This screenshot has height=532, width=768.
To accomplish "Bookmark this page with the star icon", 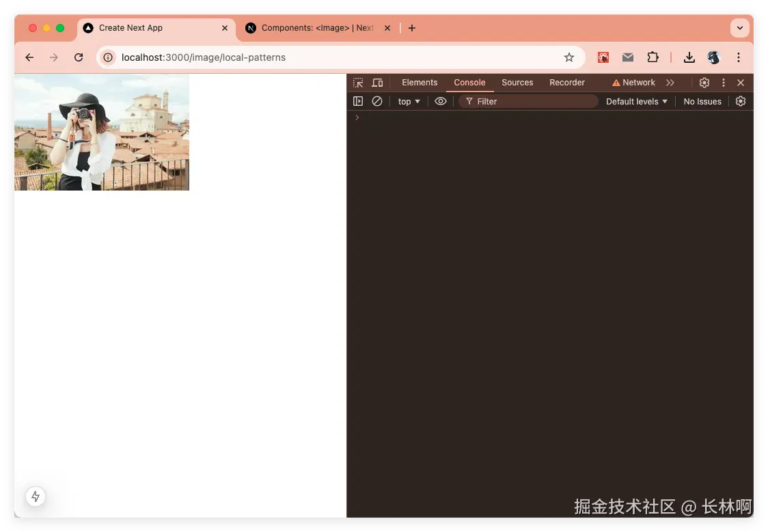I will coord(568,57).
